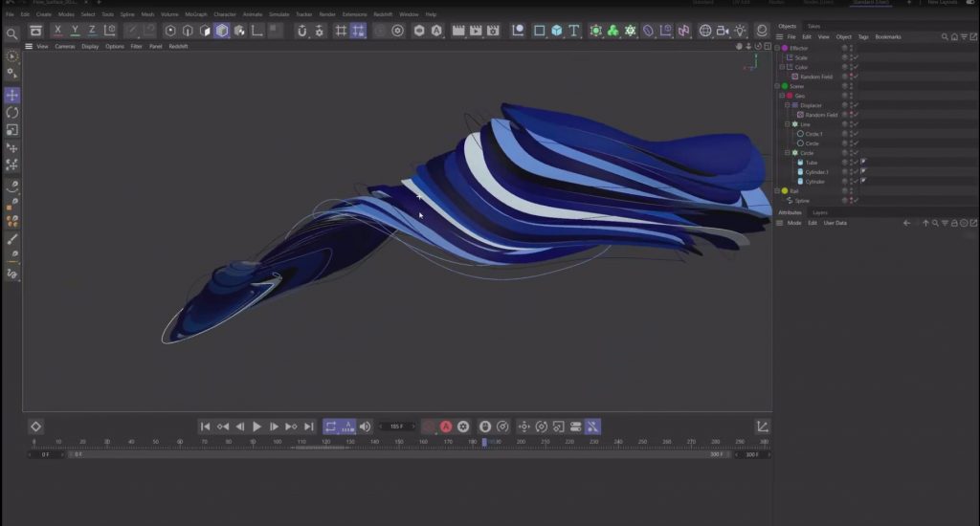The image size is (980, 526).
Task: Collapse the Line cloner item
Action: click(x=788, y=124)
